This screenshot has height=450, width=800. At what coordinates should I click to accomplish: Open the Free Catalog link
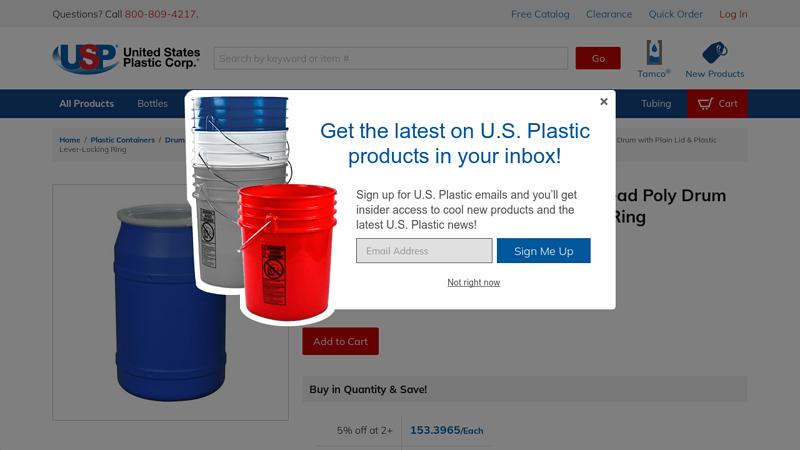(x=540, y=14)
